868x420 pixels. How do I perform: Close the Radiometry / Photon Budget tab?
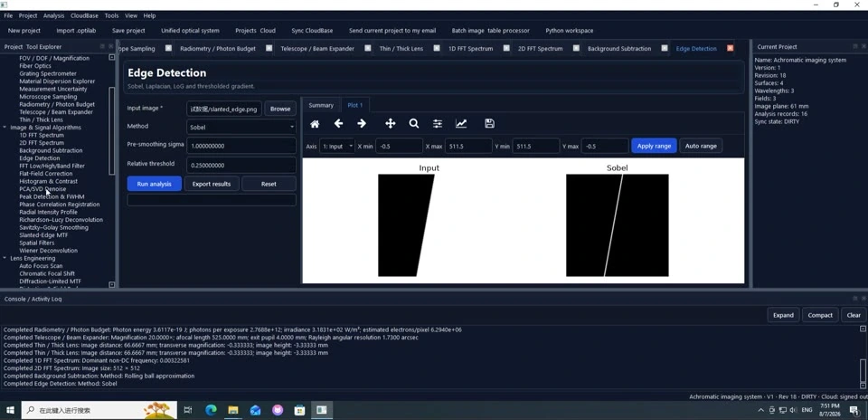pos(269,48)
